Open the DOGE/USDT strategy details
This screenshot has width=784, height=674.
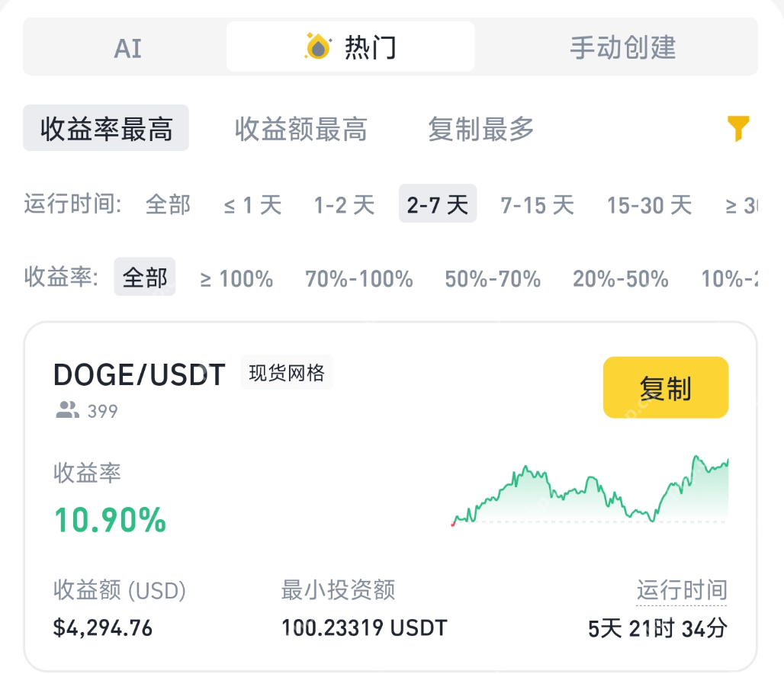tap(138, 374)
